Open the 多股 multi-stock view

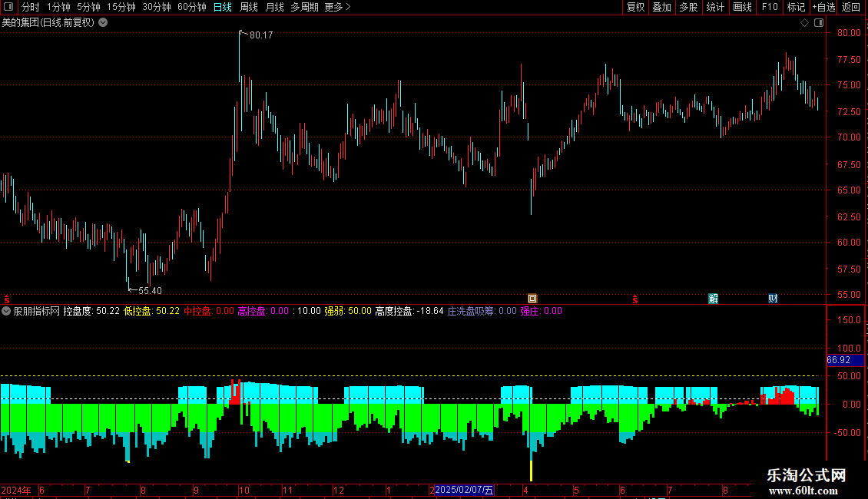click(x=688, y=7)
